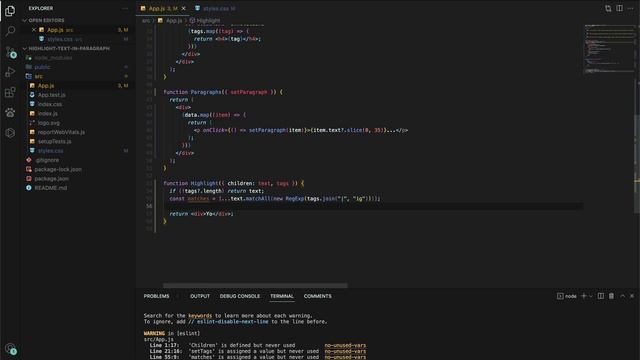Click the function Highlight declaration line
Viewport: 640px width, 360px height.
233,183
